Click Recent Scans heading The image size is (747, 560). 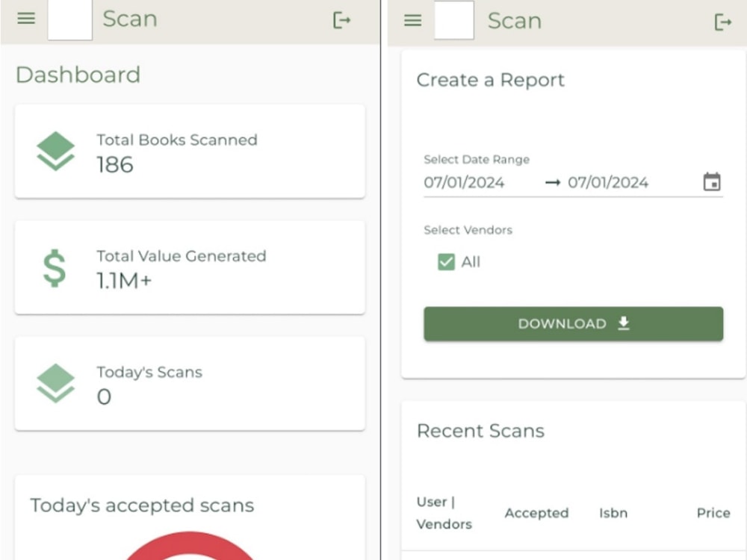(480, 431)
